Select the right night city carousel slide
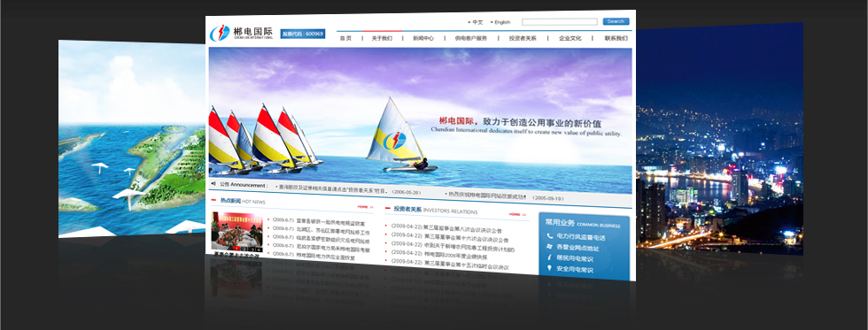868x330 pixels. coord(719,139)
